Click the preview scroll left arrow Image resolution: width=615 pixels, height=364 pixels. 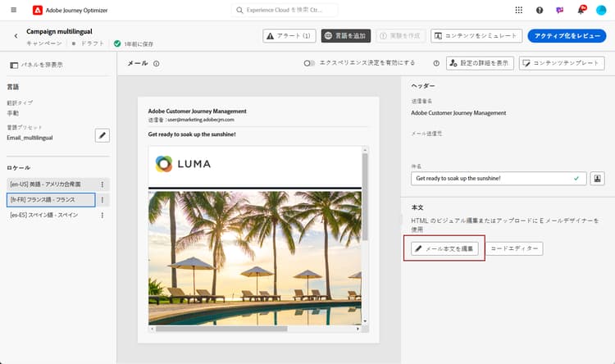(x=153, y=329)
